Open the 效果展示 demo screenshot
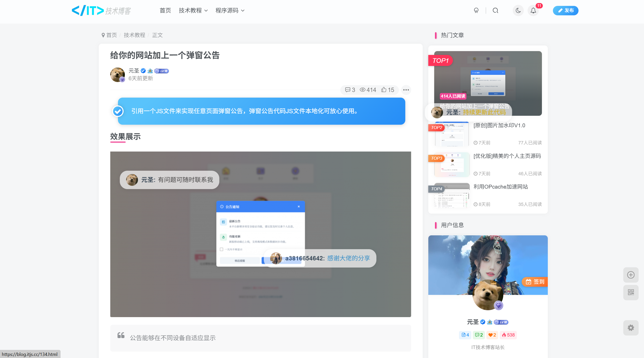The image size is (644, 358). tap(260, 234)
